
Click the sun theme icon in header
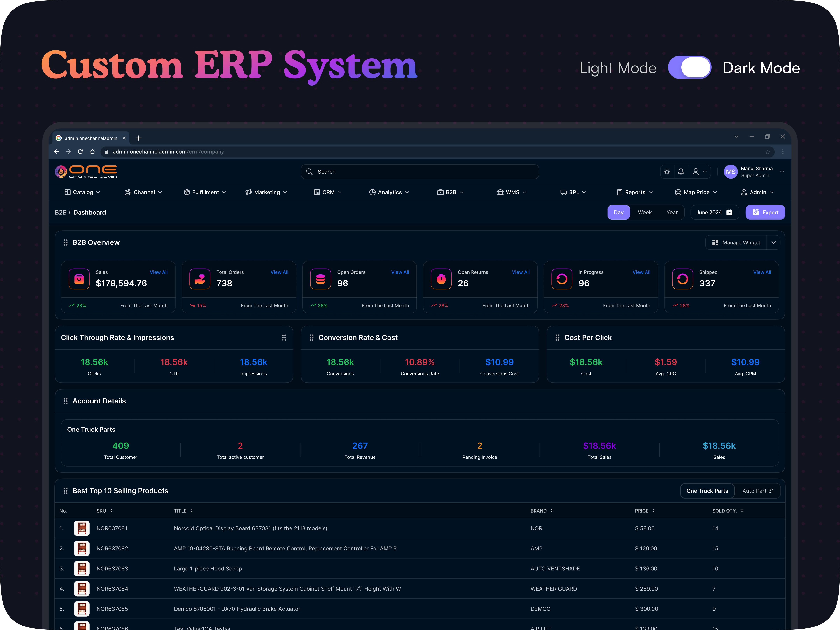[x=667, y=172]
